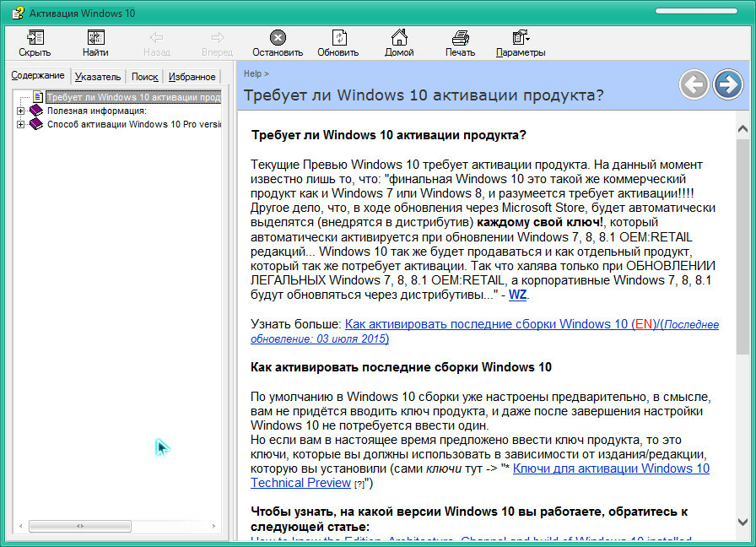Click the Назад toolbar arrow
Screen dimensions: 756x547
156,38
